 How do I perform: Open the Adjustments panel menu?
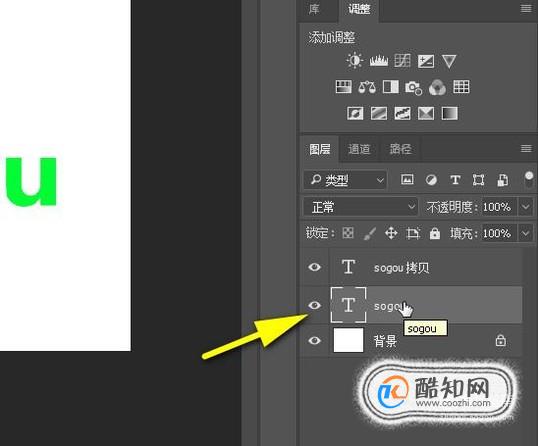tap(526, 8)
